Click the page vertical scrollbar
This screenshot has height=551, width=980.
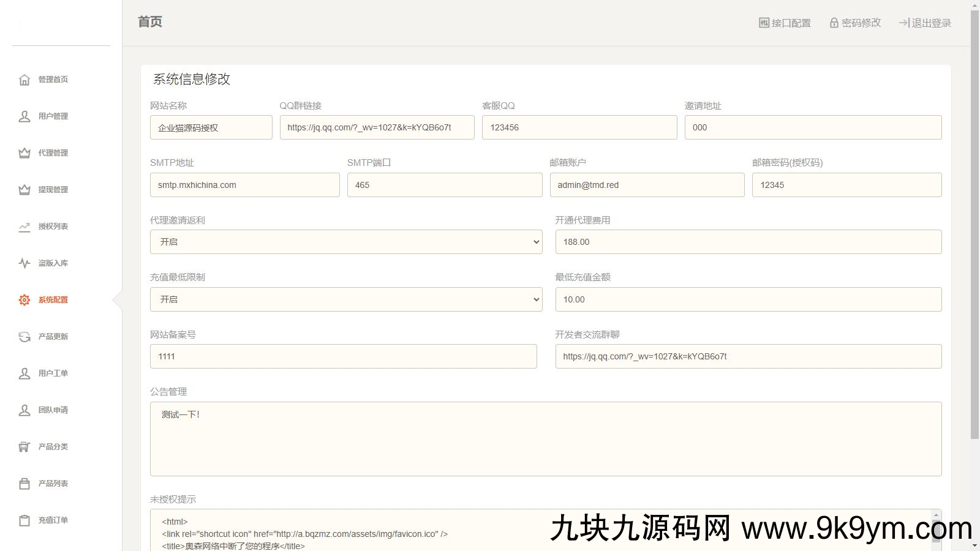tap(974, 245)
